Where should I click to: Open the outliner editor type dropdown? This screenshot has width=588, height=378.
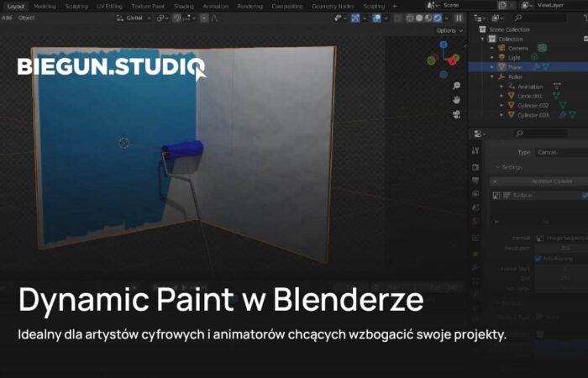(480, 18)
